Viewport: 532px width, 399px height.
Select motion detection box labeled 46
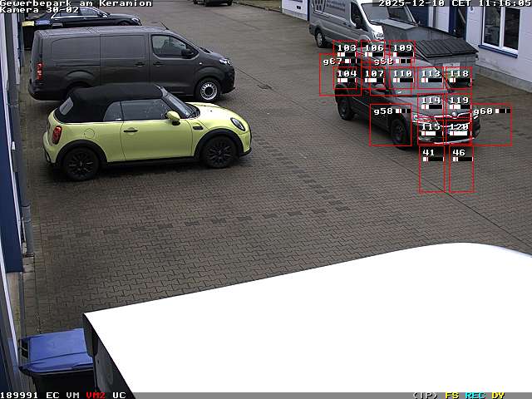click(x=461, y=170)
